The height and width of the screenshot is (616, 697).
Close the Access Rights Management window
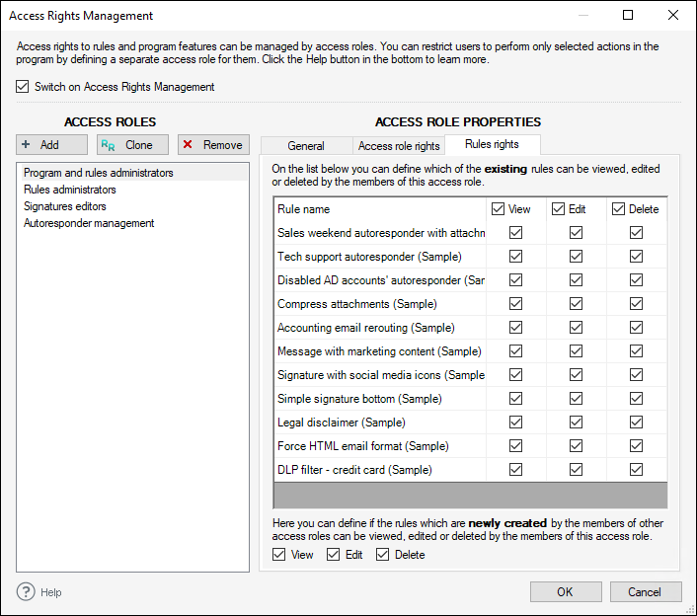[x=673, y=15]
